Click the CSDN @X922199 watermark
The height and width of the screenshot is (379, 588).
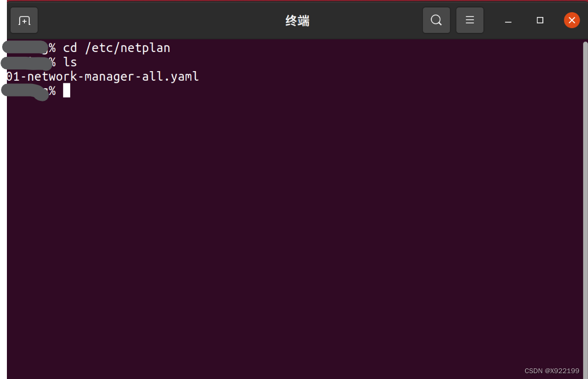coord(551,371)
